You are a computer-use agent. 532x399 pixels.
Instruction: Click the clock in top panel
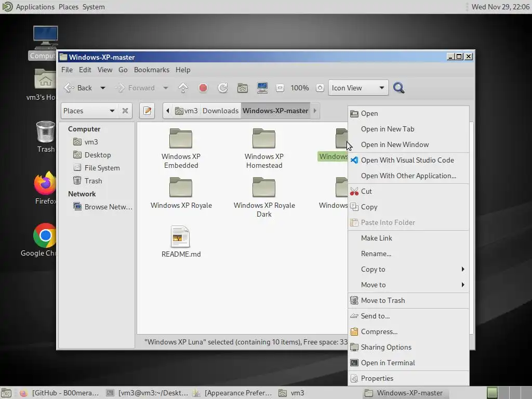coord(500,7)
